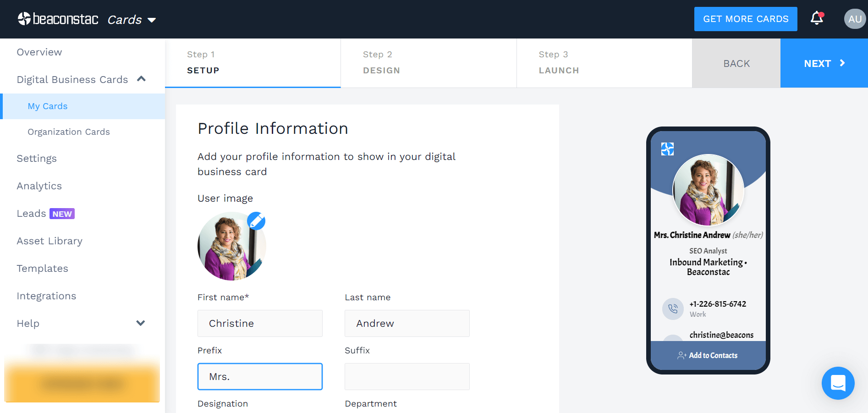Select Organization Cards
This screenshot has width=868, height=413.
point(69,132)
